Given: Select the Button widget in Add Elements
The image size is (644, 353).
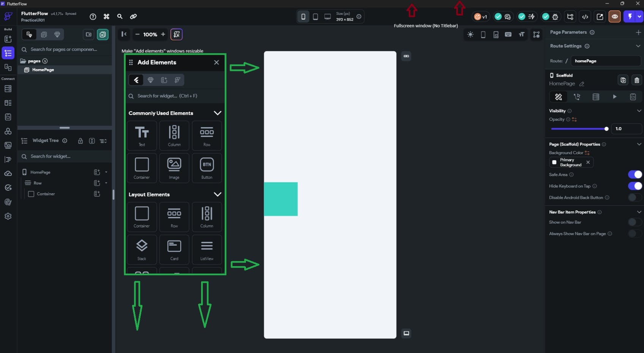Looking at the screenshot, I should 207,168.
